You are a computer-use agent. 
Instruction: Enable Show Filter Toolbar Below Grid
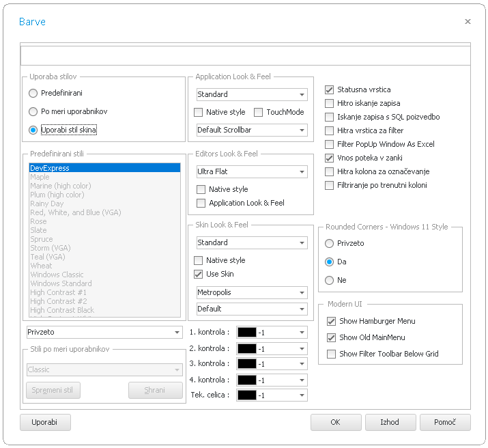[332, 354]
